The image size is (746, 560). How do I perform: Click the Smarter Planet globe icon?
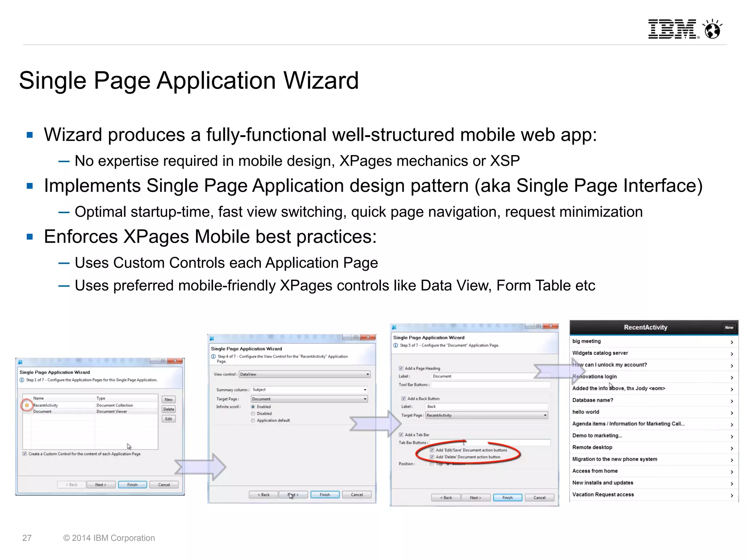712,29
